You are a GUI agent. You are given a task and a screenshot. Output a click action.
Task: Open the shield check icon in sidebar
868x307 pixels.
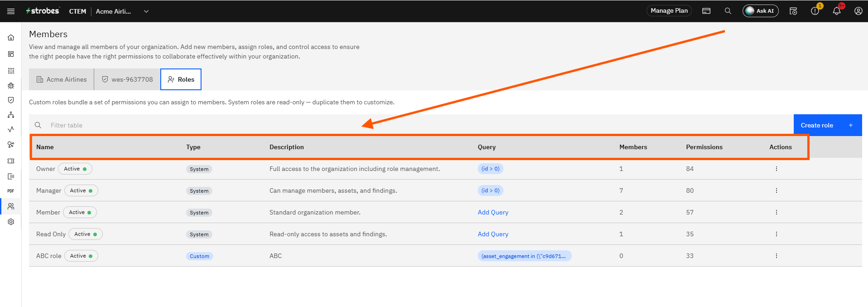pyautogui.click(x=11, y=100)
